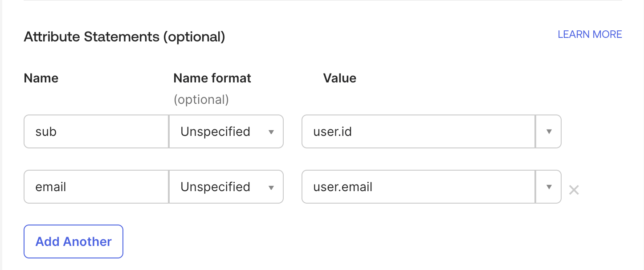The height and width of the screenshot is (270, 644).
Task: Open the LEARN MORE link
Action: coord(589,34)
